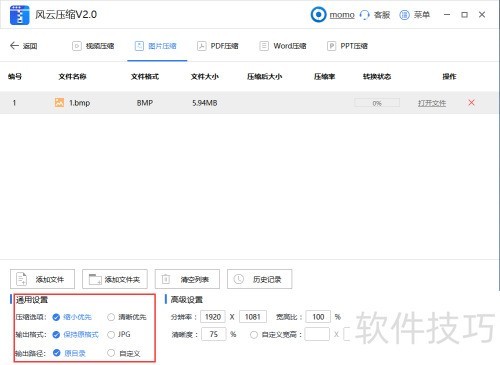Open the momo user avatar icon
The image size is (500, 365).
(x=318, y=15)
